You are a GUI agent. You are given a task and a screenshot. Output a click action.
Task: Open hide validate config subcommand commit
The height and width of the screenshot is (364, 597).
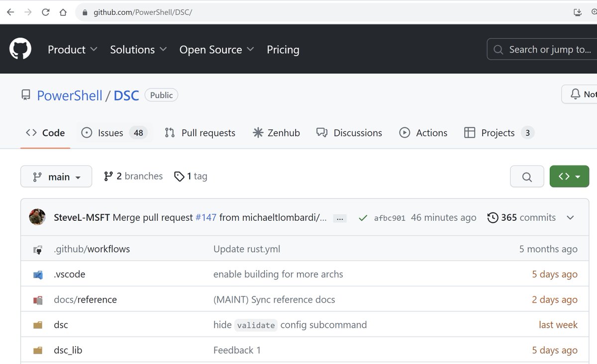click(290, 325)
